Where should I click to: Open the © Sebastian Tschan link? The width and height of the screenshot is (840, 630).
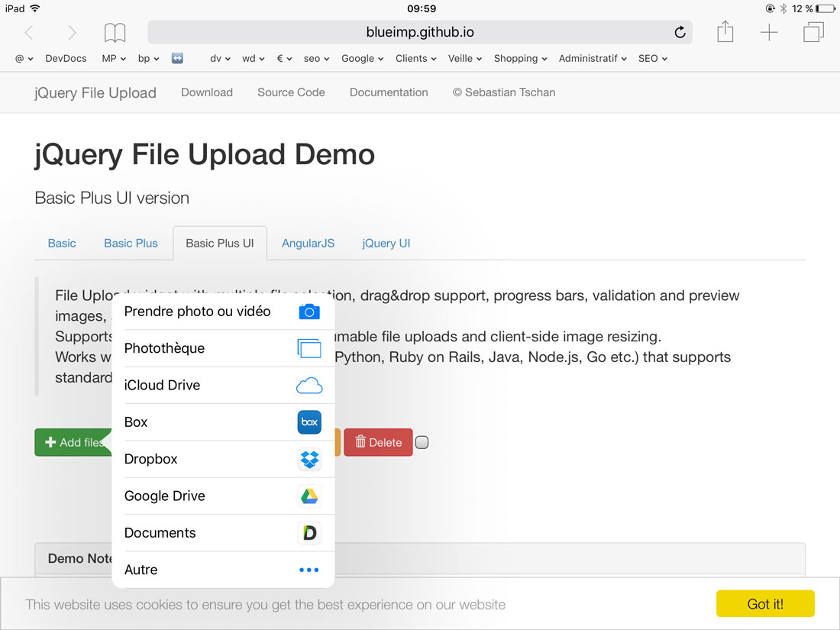point(503,92)
